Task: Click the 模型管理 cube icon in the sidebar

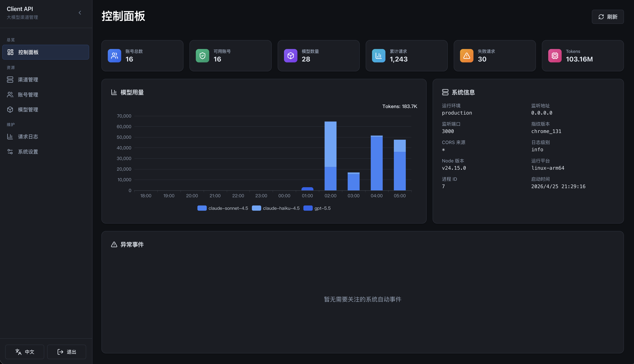Action: click(x=10, y=110)
